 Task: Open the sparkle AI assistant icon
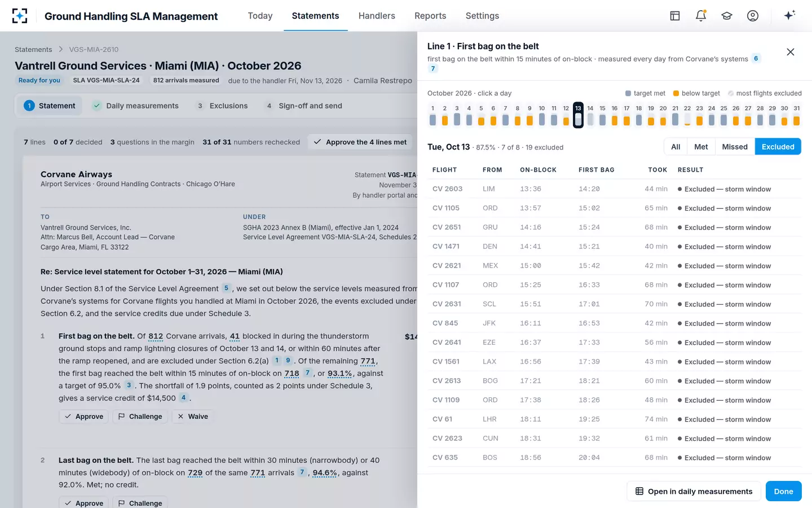click(x=789, y=15)
